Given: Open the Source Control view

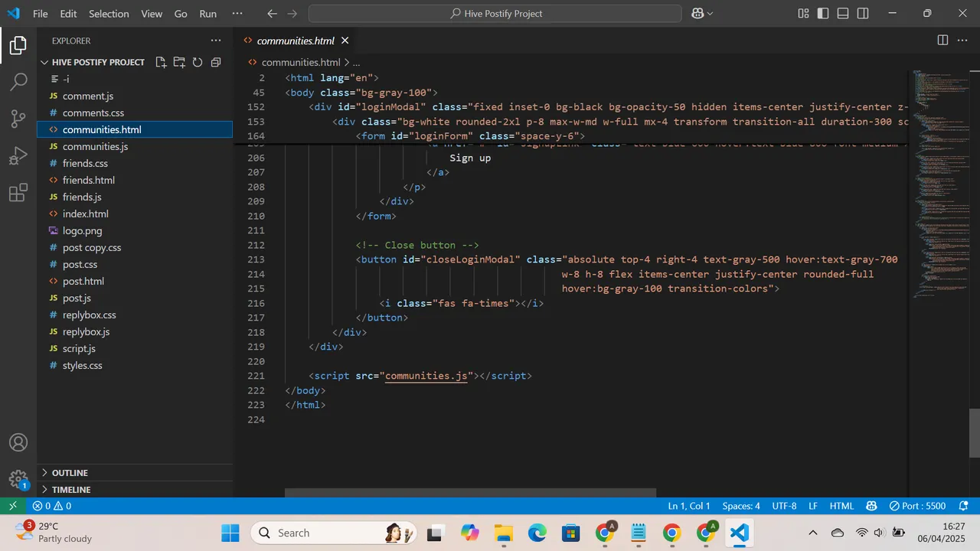Looking at the screenshot, I should click(x=18, y=119).
